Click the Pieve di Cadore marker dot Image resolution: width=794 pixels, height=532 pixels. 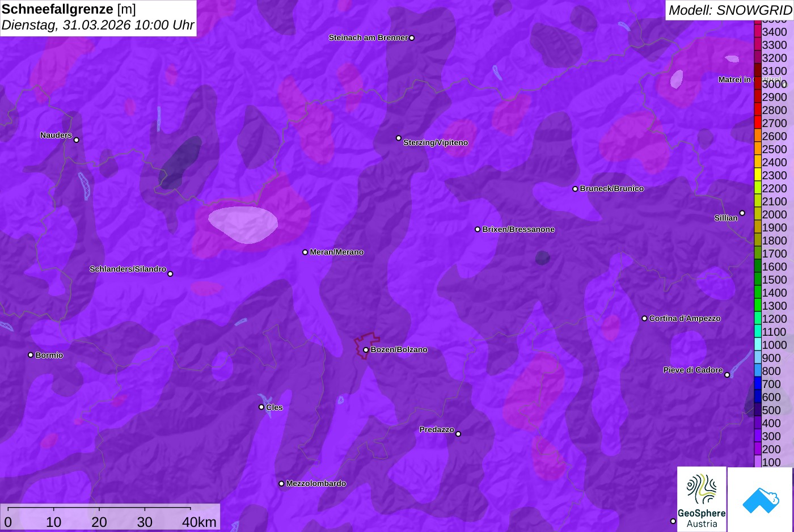tap(727, 375)
